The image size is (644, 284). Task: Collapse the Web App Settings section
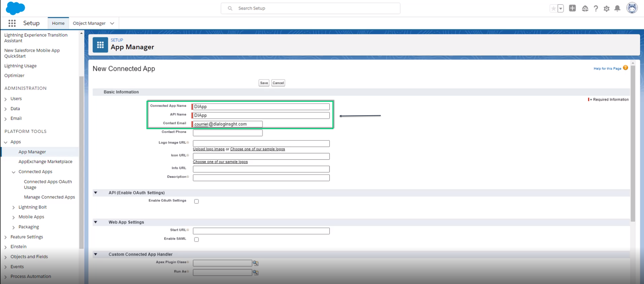point(96,222)
